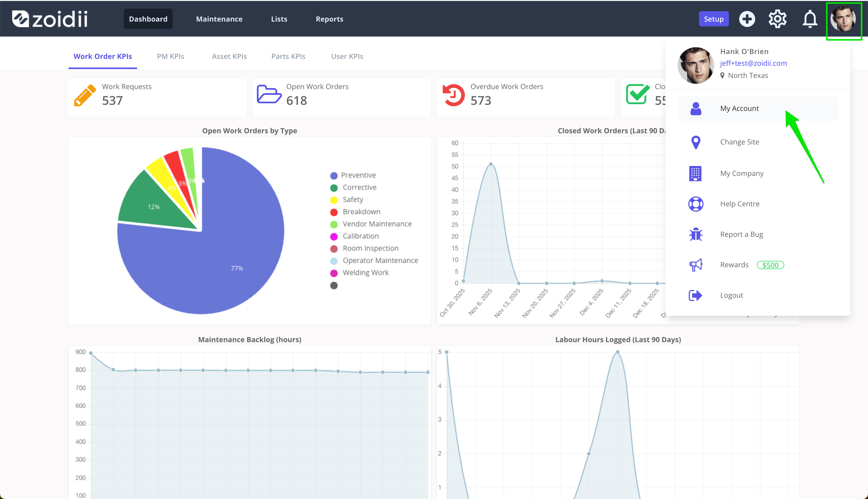Click the Logout arrow icon
Viewport: 868px width, 499px height.
tap(695, 295)
